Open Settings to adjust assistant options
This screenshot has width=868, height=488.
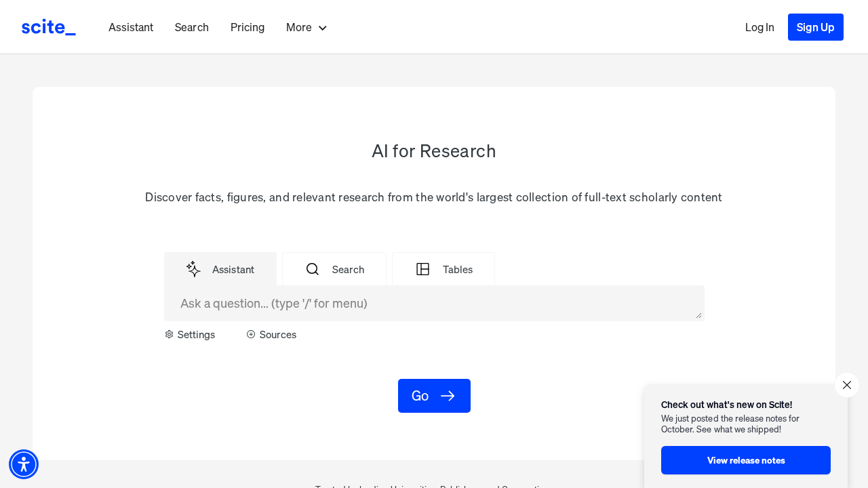coord(195,334)
